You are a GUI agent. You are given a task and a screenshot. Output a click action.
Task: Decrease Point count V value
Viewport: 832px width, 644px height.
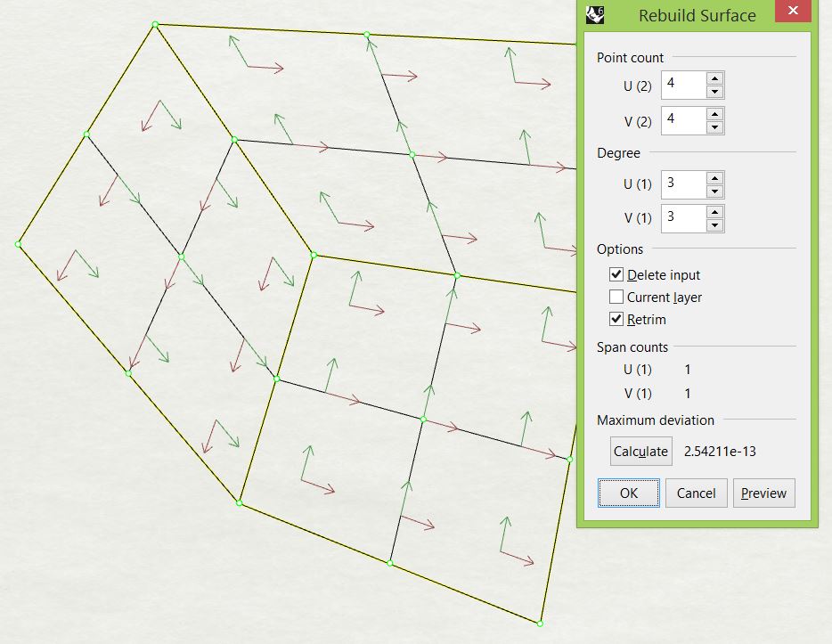point(714,127)
